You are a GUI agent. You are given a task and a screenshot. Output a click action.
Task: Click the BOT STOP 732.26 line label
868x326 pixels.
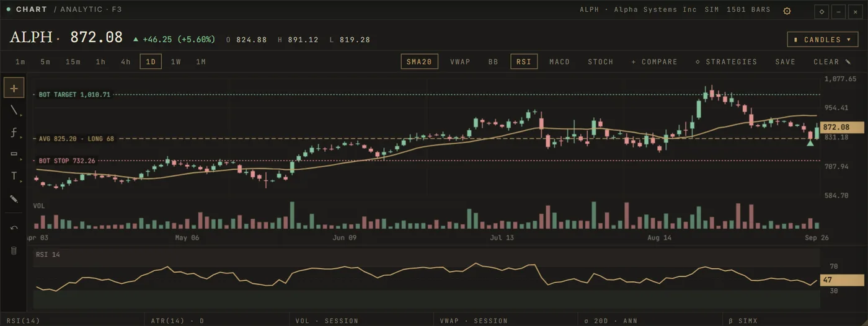pyautogui.click(x=67, y=161)
